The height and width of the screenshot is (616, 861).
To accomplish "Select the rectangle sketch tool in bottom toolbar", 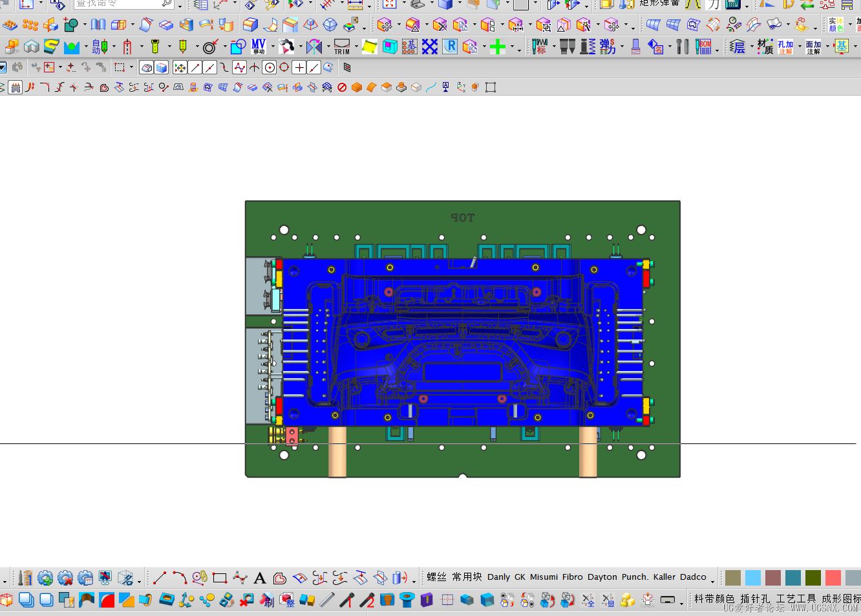I will 220,578.
